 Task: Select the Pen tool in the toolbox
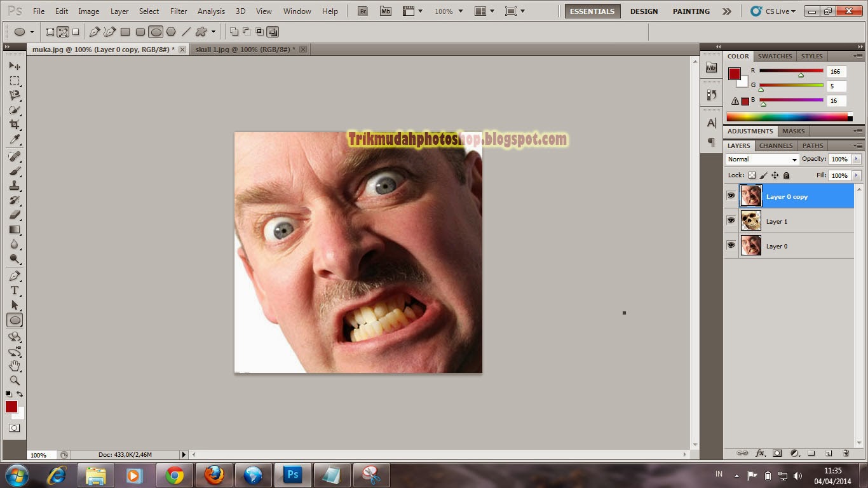15,276
